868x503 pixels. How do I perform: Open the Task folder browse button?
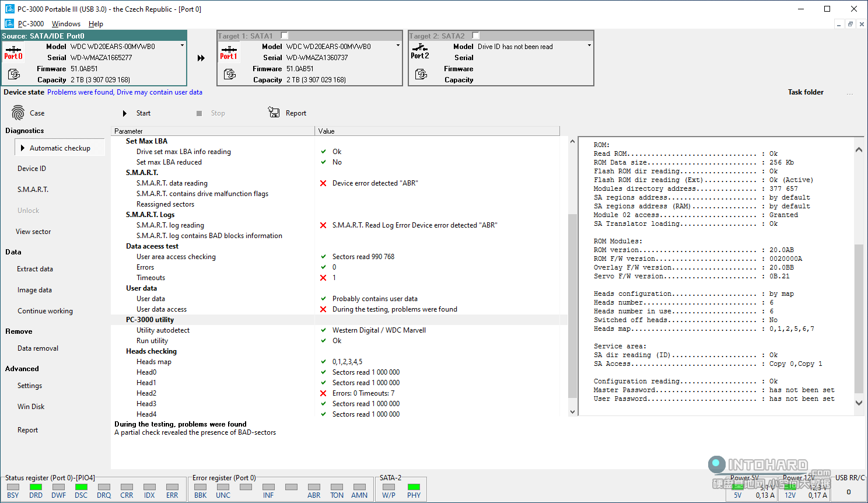pos(850,93)
